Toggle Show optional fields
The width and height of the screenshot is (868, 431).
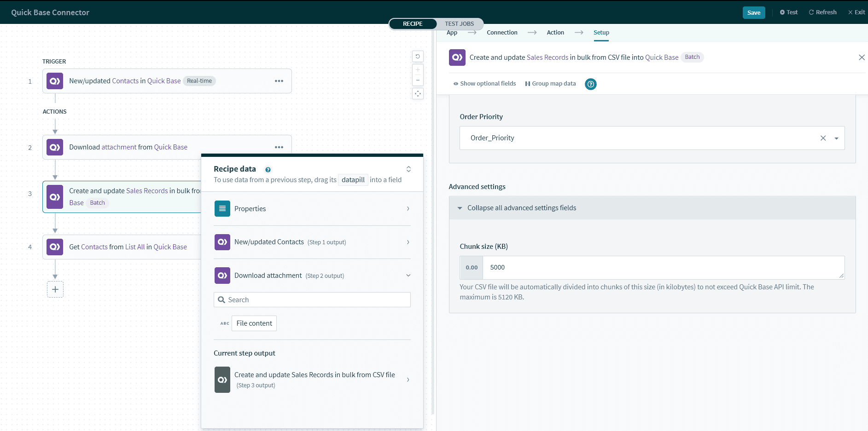pos(484,84)
